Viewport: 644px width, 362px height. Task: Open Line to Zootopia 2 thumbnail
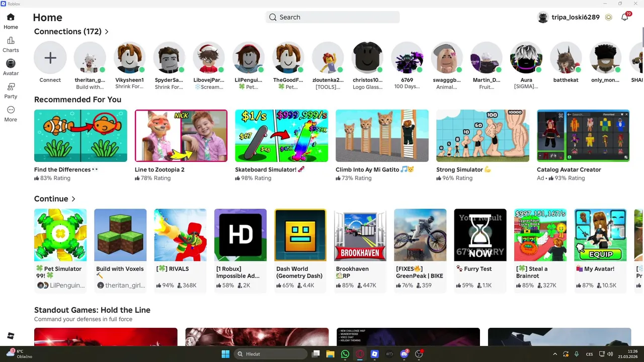click(181, 136)
